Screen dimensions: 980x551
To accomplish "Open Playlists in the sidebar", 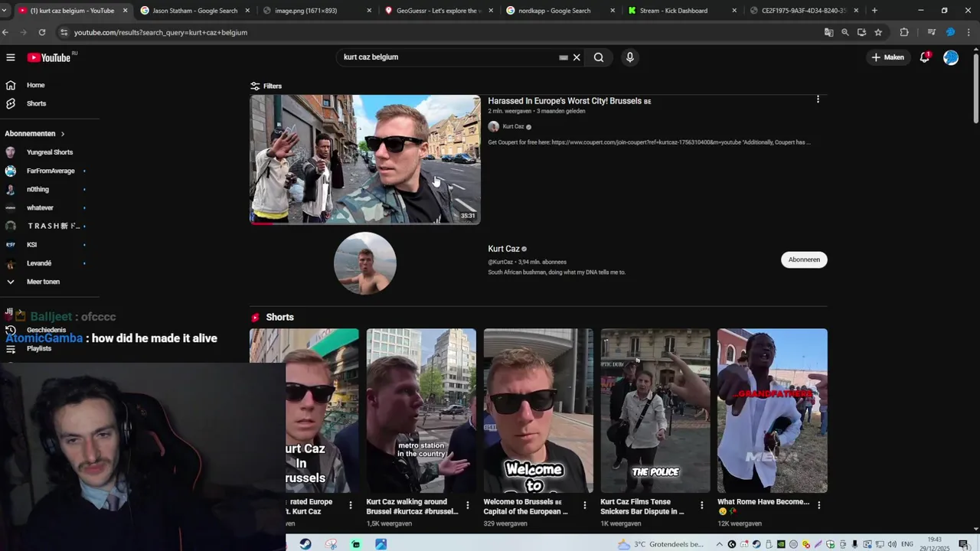I will [38, 348].
